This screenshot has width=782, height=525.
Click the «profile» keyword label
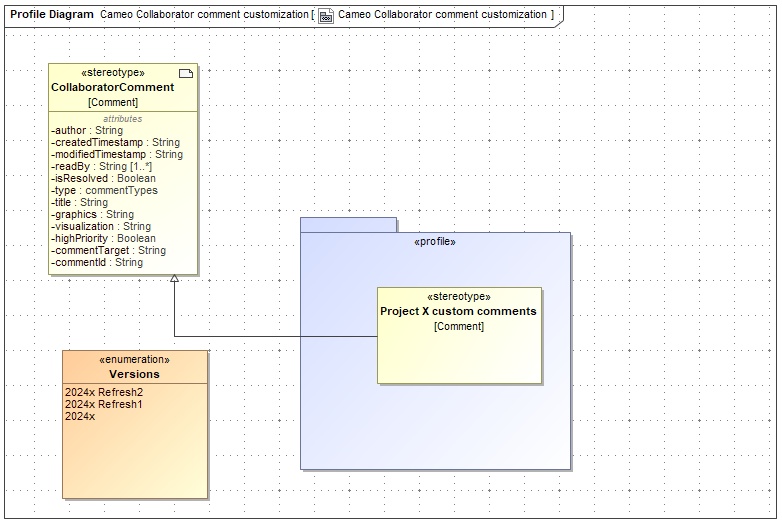(435, 242)
